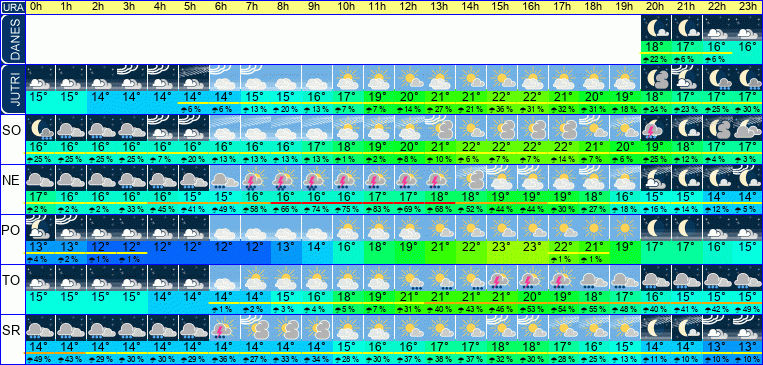Click the PO 18h clear sun icon
Screen dimensions: 763x365
[594, 228]
